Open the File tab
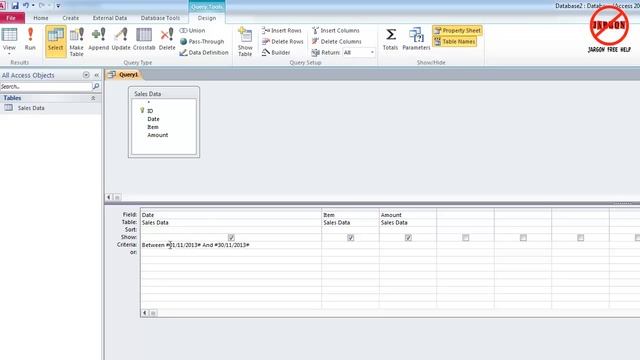This screenshot has width=640, height=360. tap(12, 18)
